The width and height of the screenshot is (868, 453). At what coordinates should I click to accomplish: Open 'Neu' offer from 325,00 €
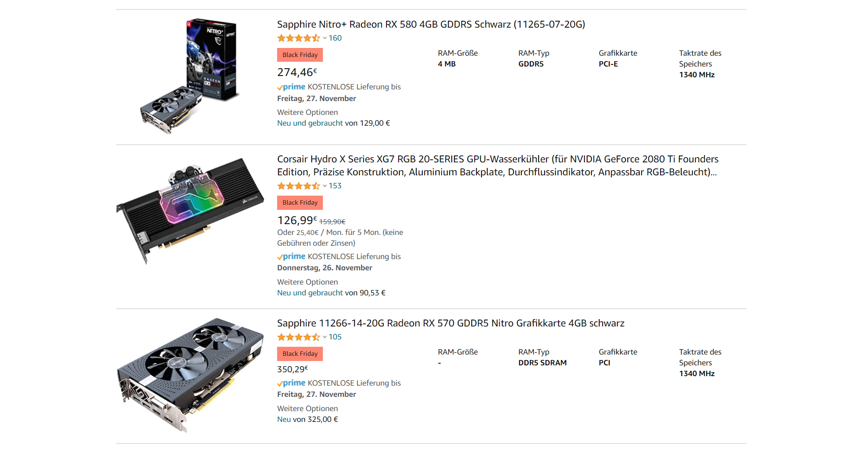284,419
